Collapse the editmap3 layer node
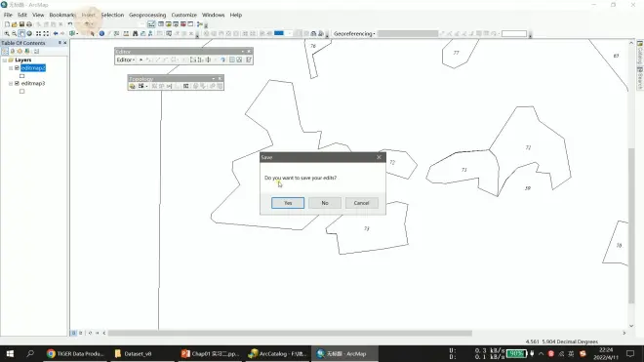This screenshot has width=644, height=362. tap(11, 83)
